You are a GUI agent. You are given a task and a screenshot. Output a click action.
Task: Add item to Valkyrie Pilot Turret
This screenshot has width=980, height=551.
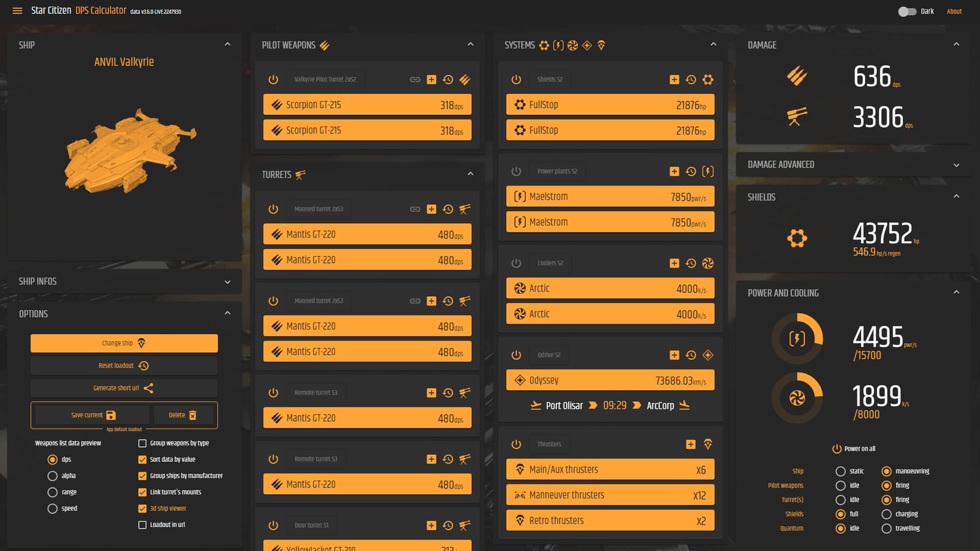pos(431,79)
